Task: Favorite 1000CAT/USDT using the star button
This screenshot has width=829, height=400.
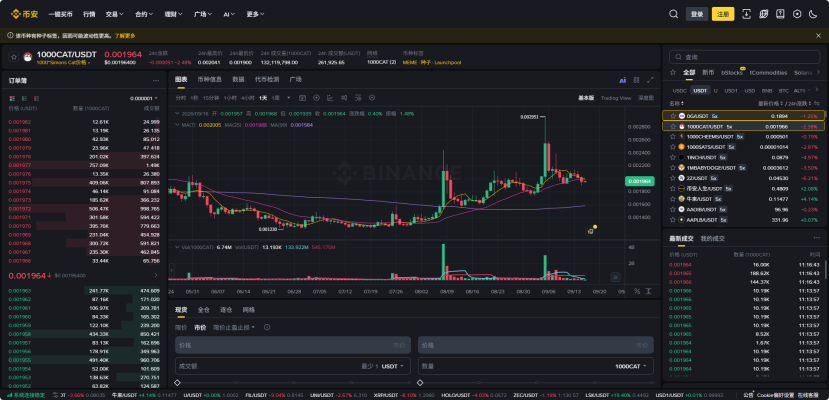Action: point(14,56)
